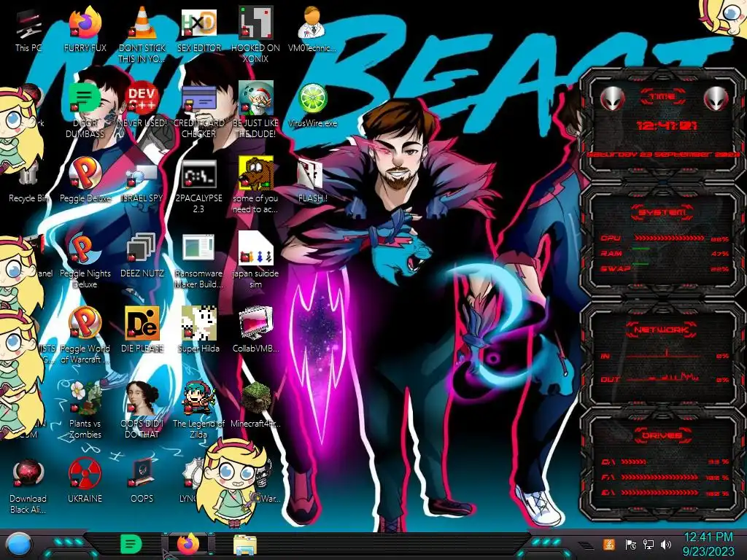
Task: Open the FLASH! desktop icon
Action: click(x=311, y=174)
